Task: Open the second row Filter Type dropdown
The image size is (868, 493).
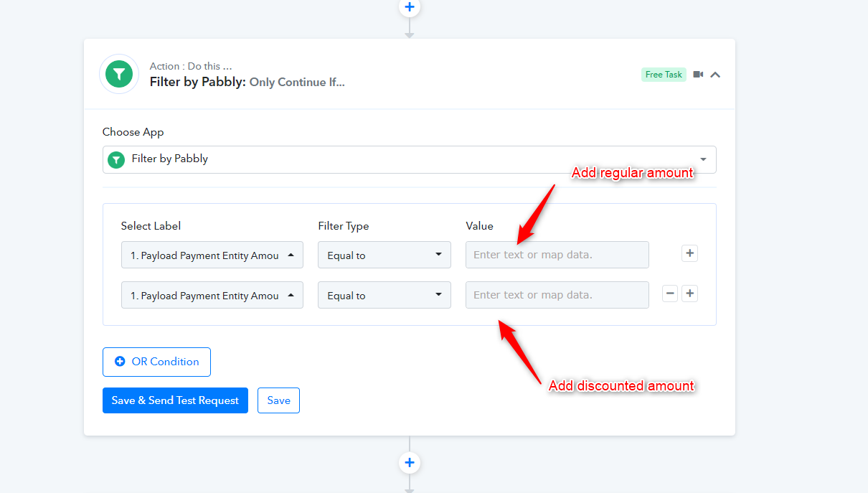Action: pyautogui.click(x=385, y=295)
